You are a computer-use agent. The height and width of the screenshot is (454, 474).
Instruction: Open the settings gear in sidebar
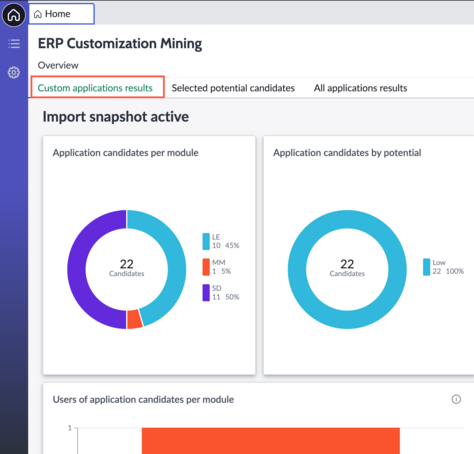point(14,72)
